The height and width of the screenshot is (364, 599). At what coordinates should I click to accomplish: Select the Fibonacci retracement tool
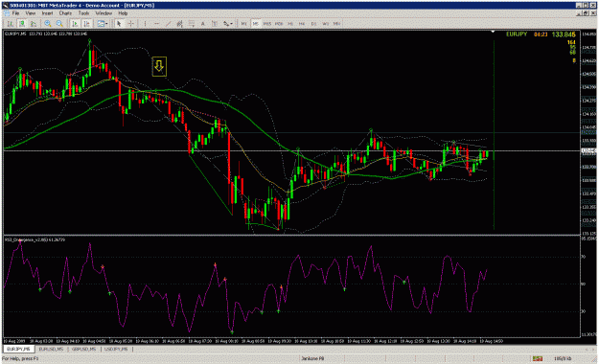point(192,24)
